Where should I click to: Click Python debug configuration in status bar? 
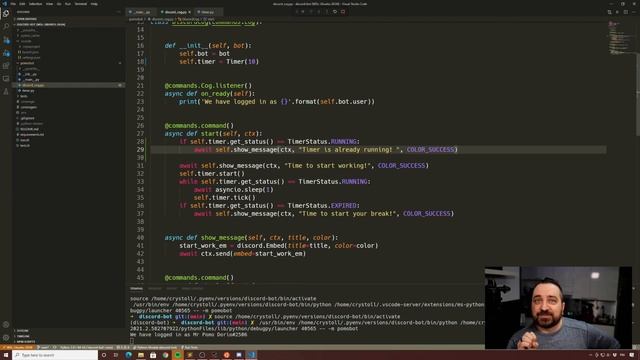pyautogui.click(x=154, y=347)
